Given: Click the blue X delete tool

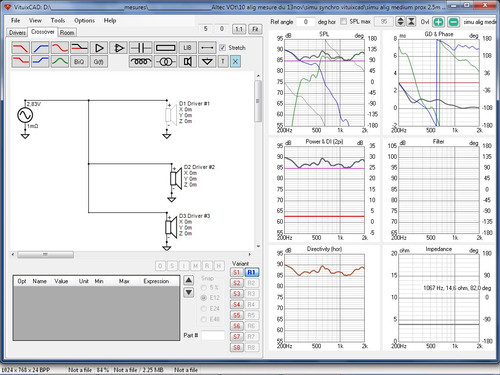Looking at the screenshot, I should (x=235, y=62).
